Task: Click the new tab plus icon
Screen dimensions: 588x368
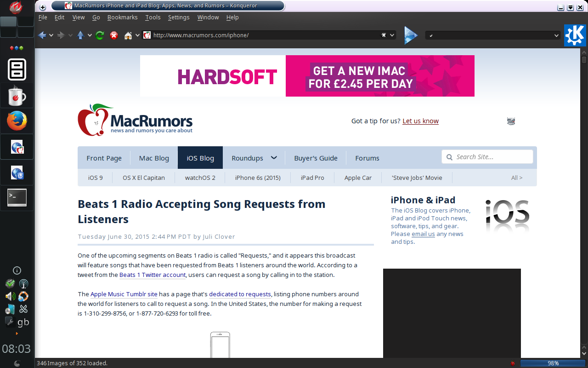Action: tap(43, 7)
